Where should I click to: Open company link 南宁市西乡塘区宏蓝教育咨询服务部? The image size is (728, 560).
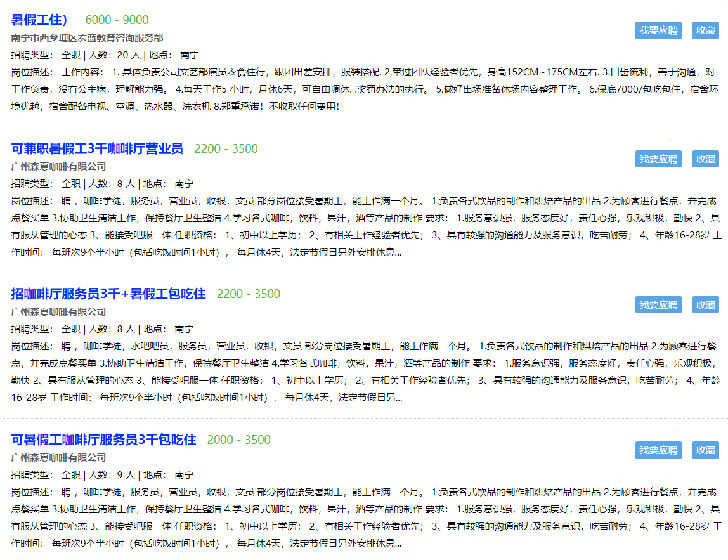click(x=87, y=38)
